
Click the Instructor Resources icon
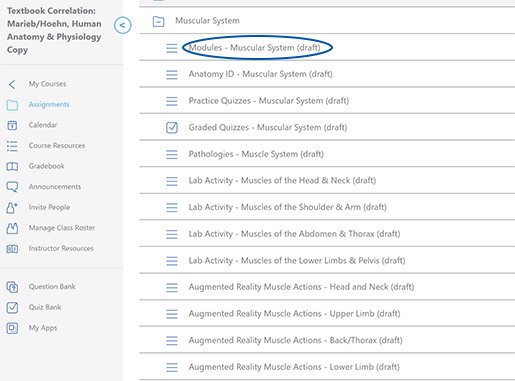12,249
